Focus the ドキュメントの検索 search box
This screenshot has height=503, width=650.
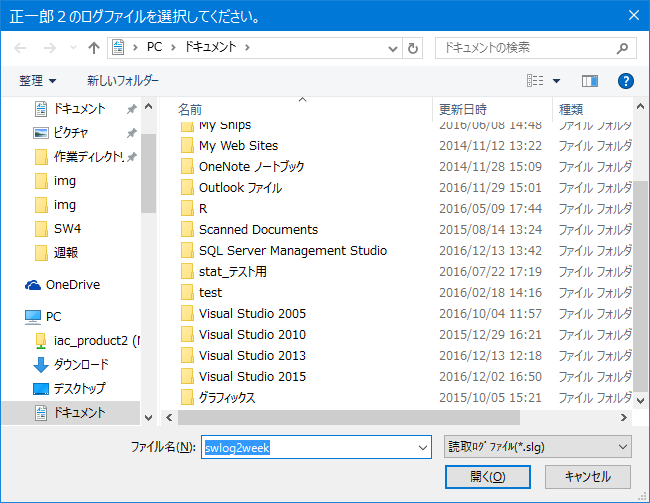(x=535, y=48)
